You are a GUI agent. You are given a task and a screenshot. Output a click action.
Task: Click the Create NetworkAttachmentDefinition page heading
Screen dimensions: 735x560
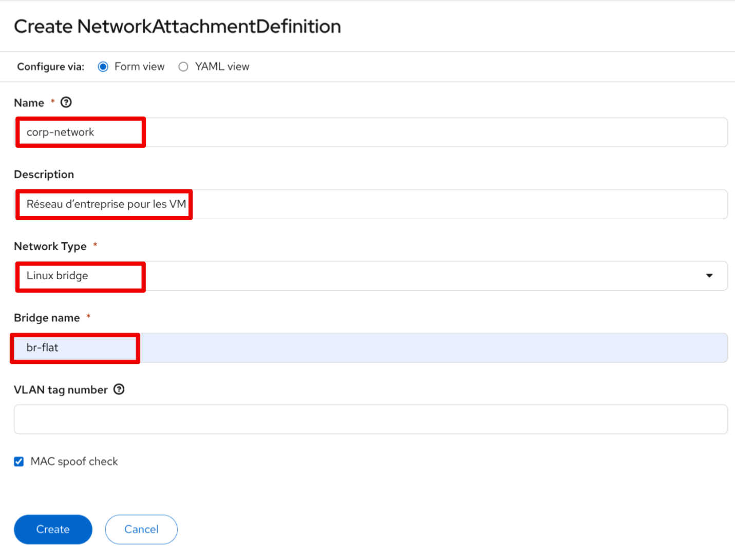[x=177, y=27]
